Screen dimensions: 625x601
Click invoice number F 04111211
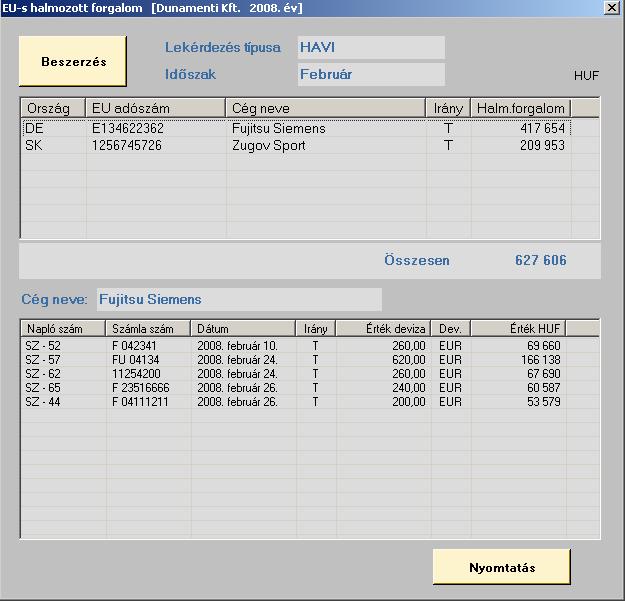pyautogui.click(x=140, y=401)
